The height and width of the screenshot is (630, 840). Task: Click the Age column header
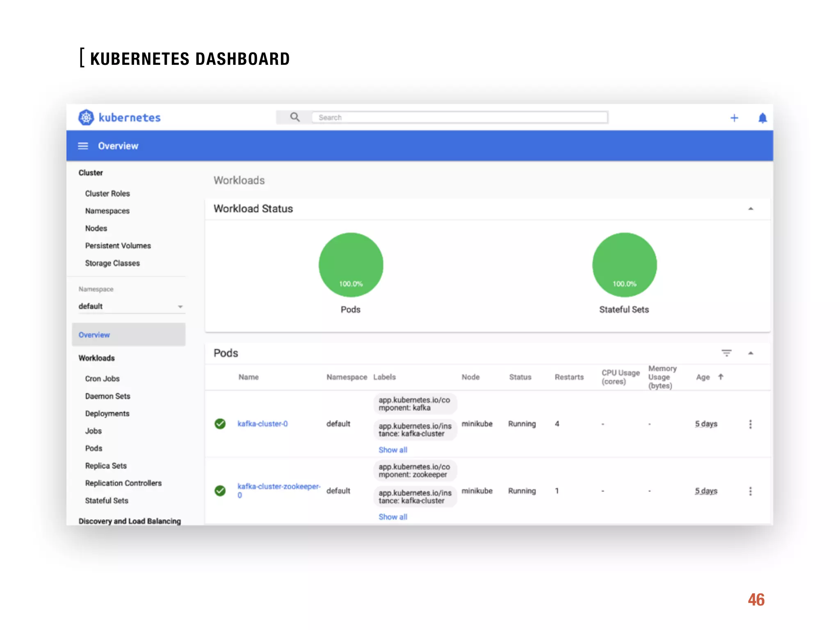coord(703,377)
